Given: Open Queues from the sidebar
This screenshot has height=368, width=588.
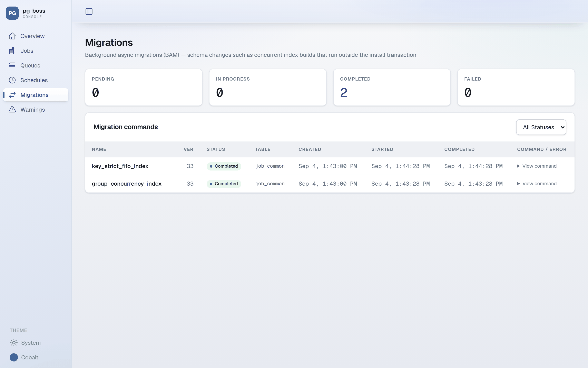Looking at the screenshot, I should (36, 65).
